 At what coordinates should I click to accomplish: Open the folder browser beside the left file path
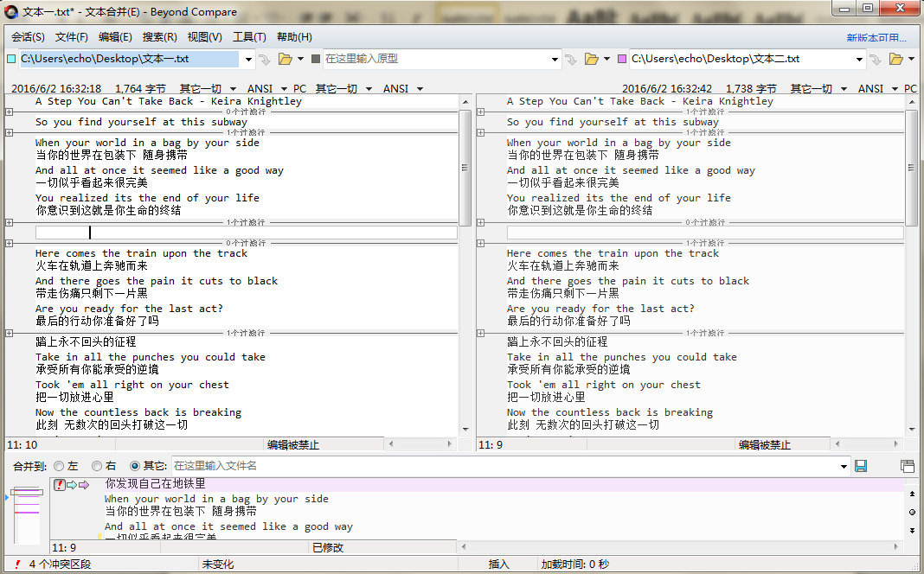(285, 58)
